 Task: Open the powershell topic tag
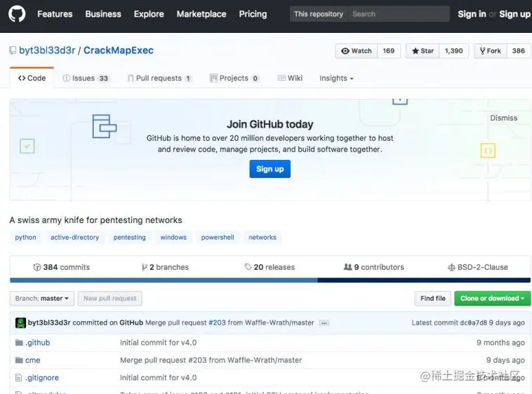tap(218, 237)
